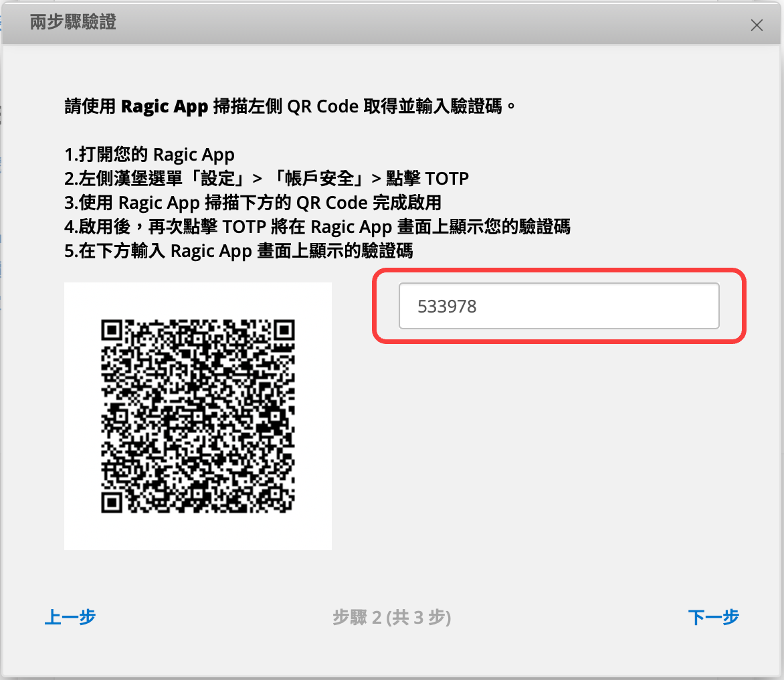Click the QR code's bottom-left finder square
784x680 pixels.
[x=112, y=503]
